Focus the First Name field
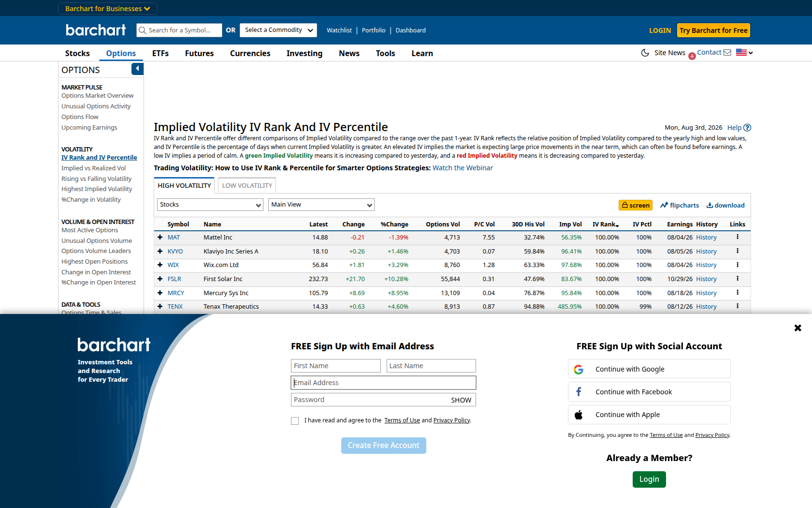The image size is (812, 508). (336, 366)
